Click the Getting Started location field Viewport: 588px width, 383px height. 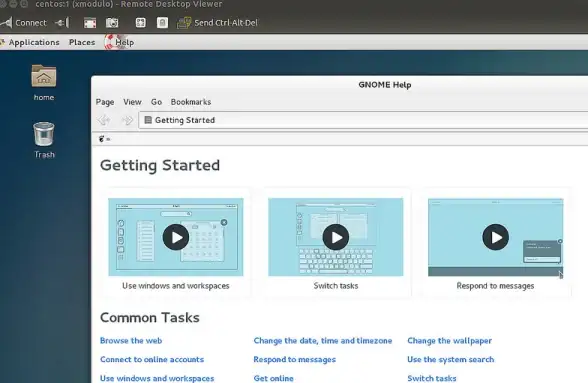click(x=363, y=120)
